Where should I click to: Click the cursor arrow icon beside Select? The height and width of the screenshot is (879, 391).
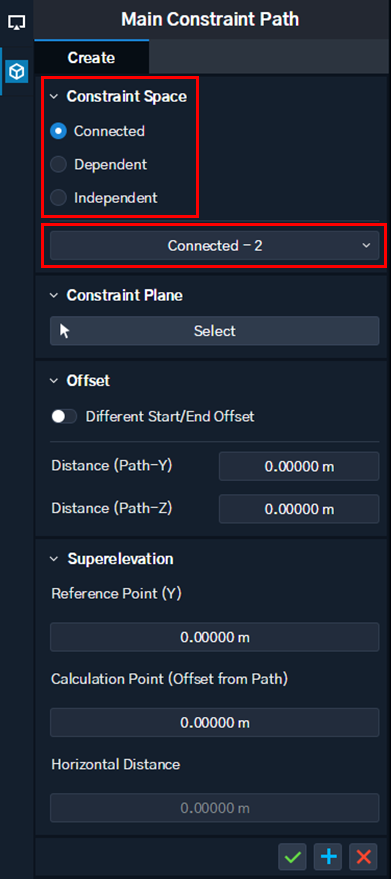(65, 331)
